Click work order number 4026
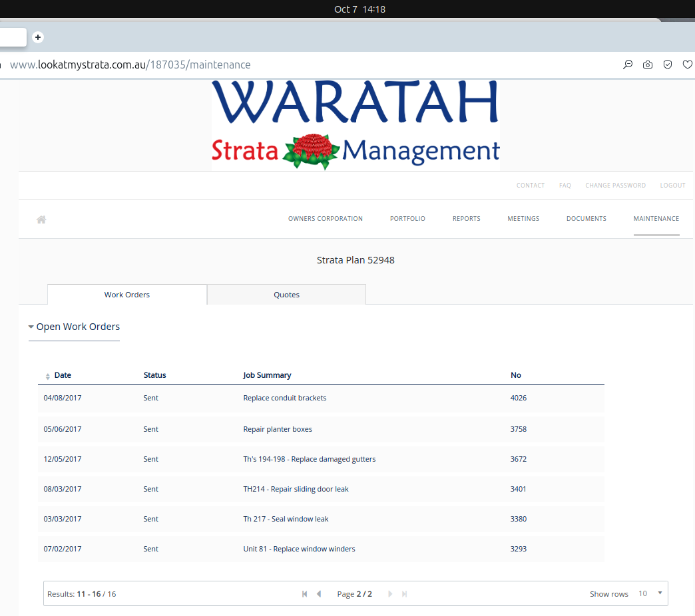This screenshot has width=695, height=616. pos(519,398)
